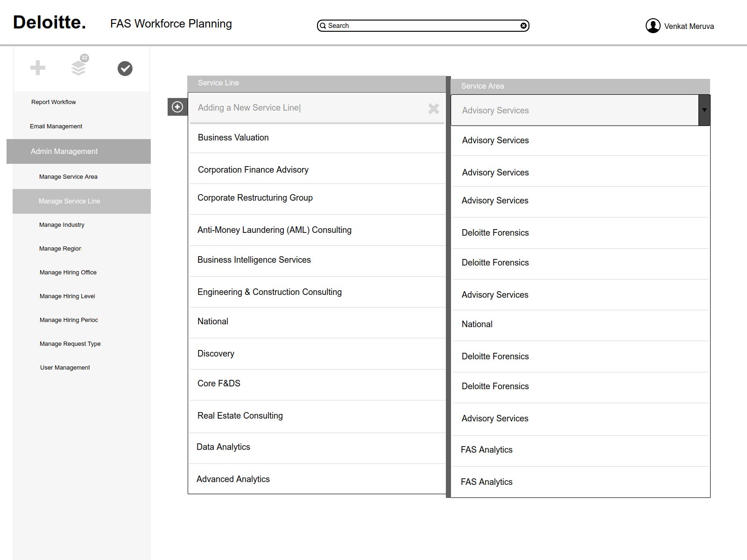Click Venkat Meruva user name
The width and height of the screenshot is (747, 560).
(689, 26)
